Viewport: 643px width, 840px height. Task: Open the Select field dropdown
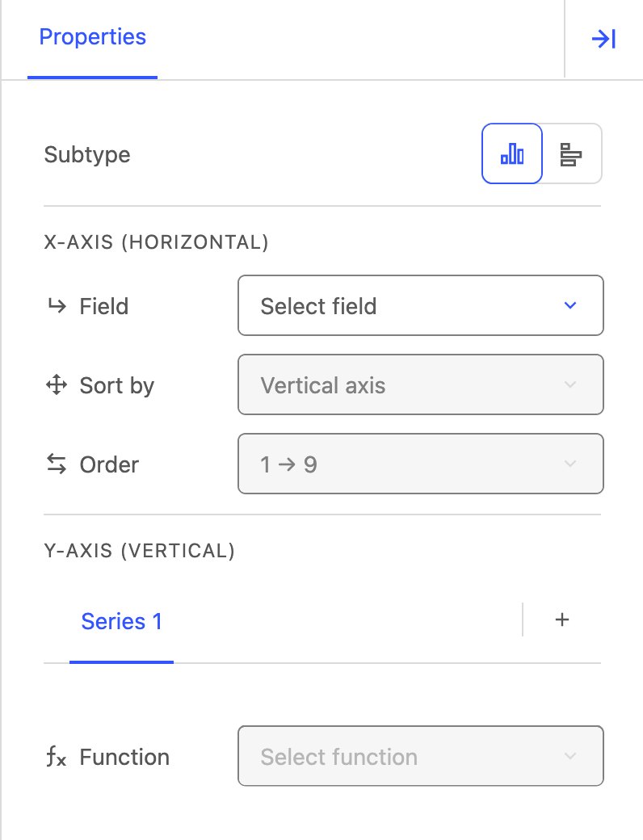(421, 305)
